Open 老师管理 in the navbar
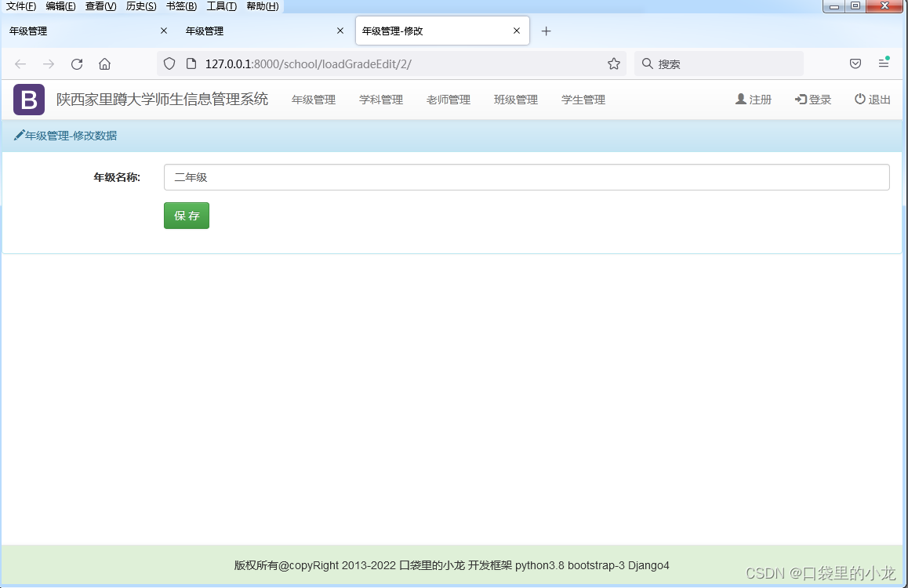Screen dimensions: 908x588 (449, 100)
